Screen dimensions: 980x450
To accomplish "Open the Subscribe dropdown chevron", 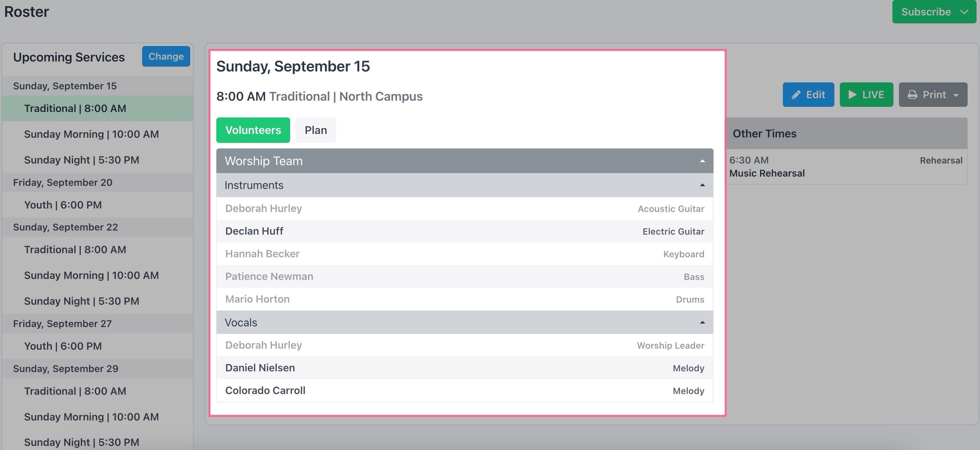I will coord(964,12).
